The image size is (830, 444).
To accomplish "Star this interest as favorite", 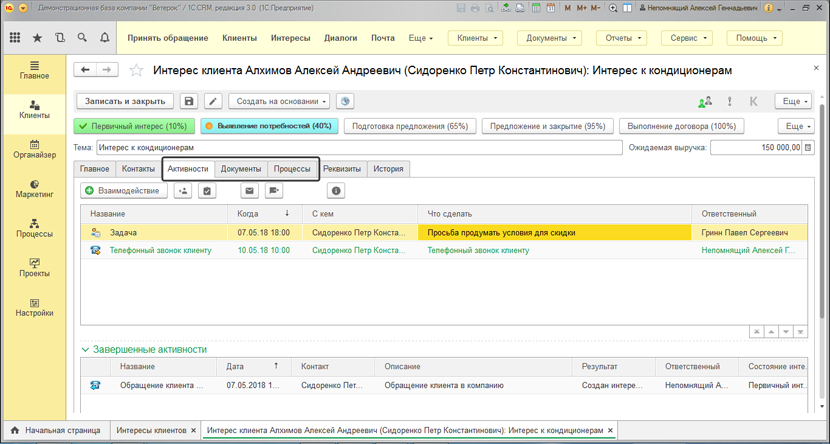I will [x=137, y=71].
